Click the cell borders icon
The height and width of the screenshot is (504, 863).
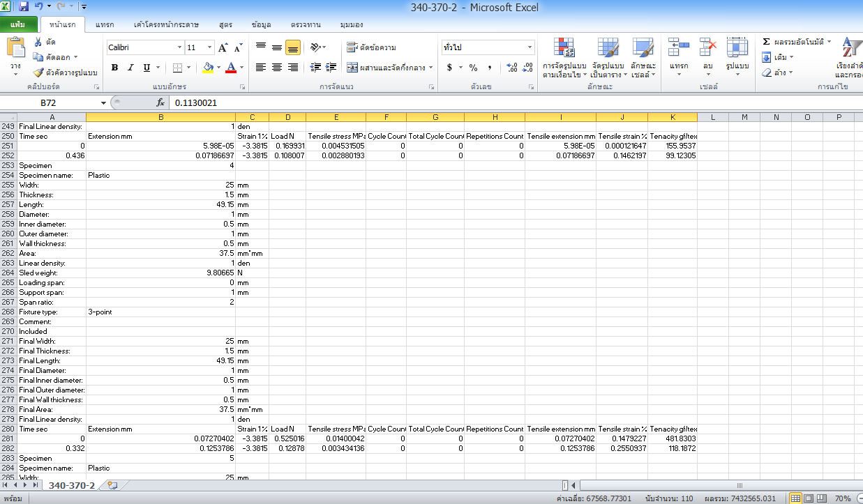point(177,68)
